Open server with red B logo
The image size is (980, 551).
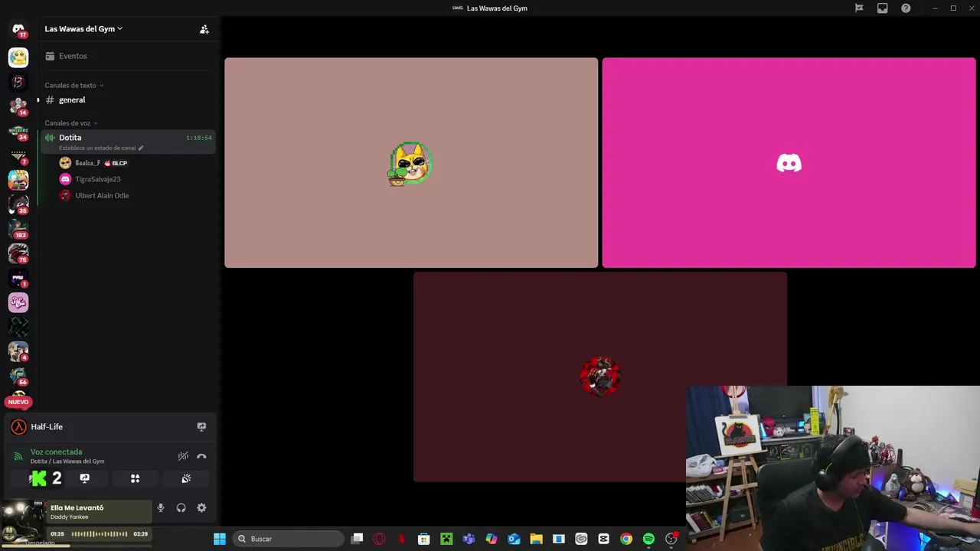tap(18, 82)
